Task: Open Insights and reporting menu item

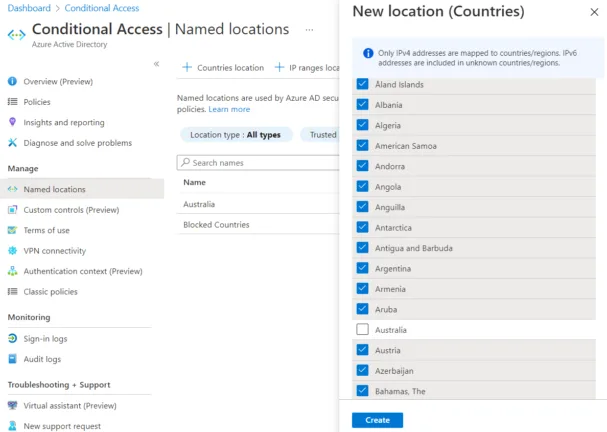Action: point(64,122)
